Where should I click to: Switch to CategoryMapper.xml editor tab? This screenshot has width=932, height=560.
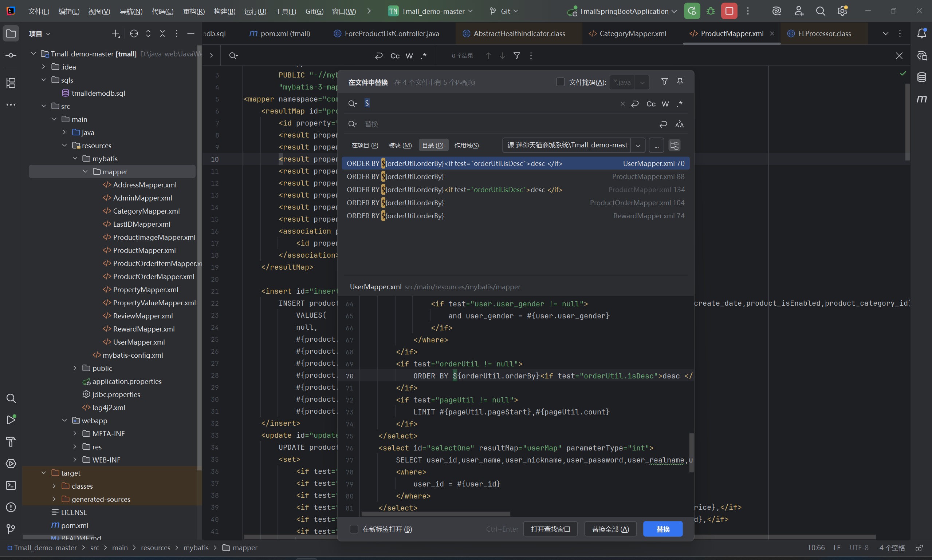click(632, 33)
